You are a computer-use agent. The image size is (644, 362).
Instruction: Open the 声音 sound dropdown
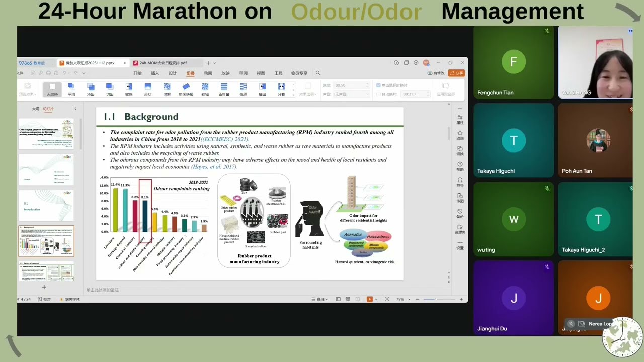(x=351, y=94)
